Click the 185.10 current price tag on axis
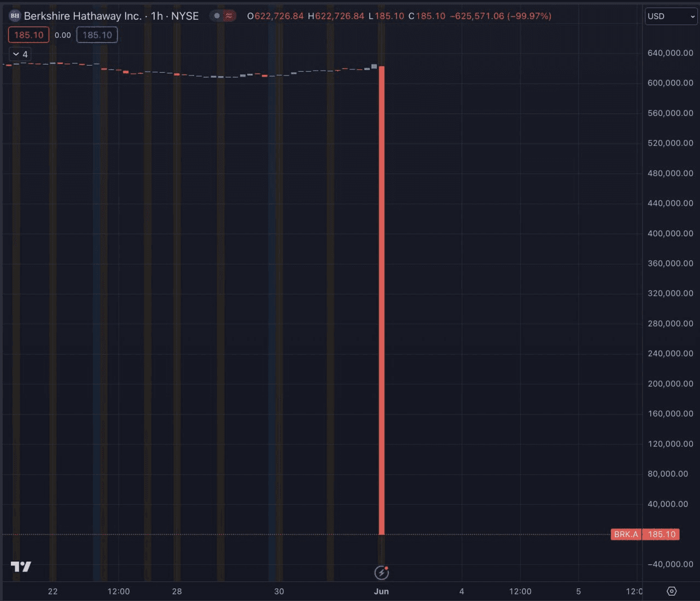The width and height of the screenshot is (700, 601). click(661, 534)
